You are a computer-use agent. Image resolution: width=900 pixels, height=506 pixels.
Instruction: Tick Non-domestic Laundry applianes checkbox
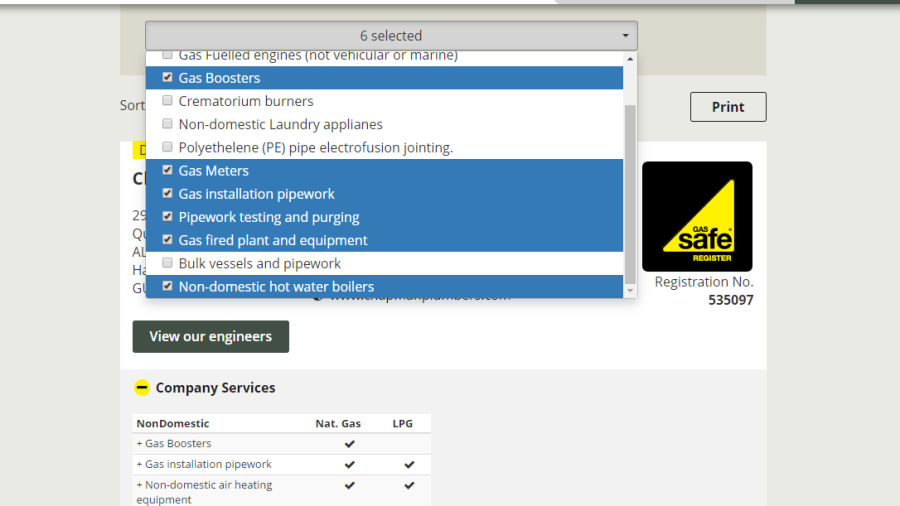click(x=168, y=124)
